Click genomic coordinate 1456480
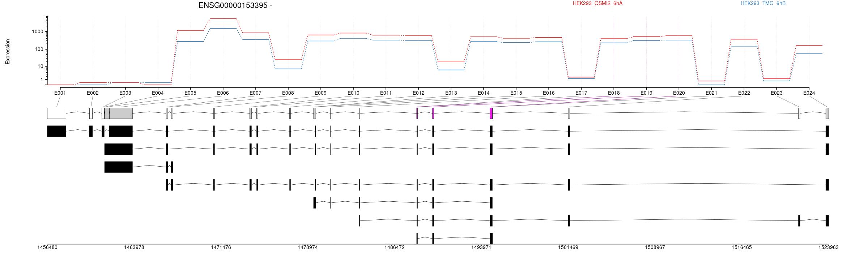Screen dimensions: 868x253 point(47,248)
